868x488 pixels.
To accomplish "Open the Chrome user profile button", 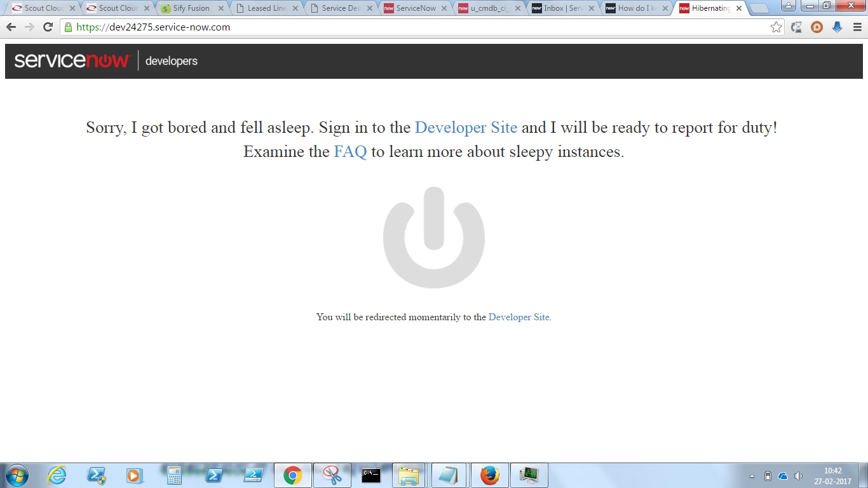I will click(787, 5).
